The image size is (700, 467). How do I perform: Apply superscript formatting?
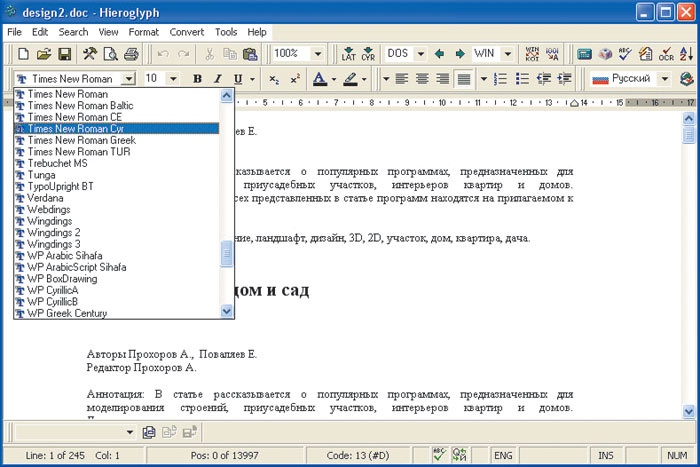coord(295,79)
